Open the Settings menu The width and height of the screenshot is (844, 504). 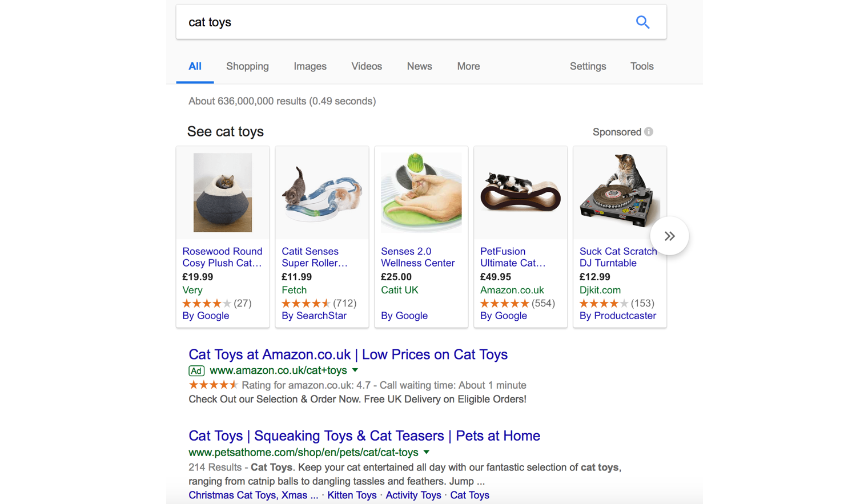pyautogui.click(x=588, y=66)
